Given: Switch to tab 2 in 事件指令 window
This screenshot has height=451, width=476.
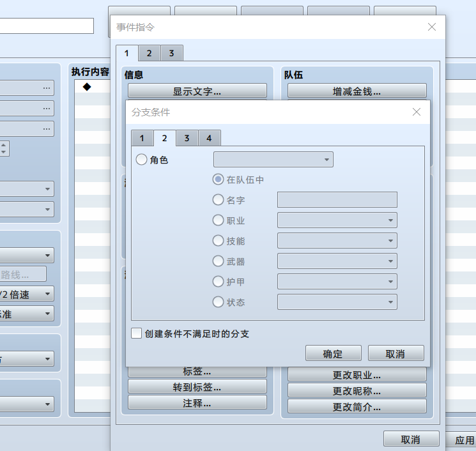Looking at the screenshot, I should 150,54.
